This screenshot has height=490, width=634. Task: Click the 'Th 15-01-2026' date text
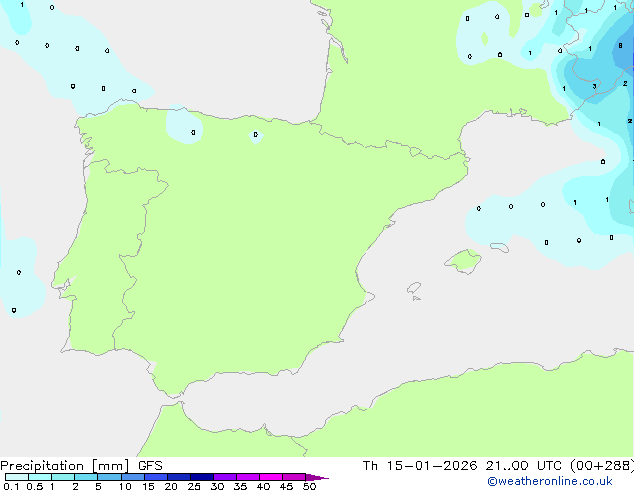pyautogui.click(x=420, y=466)
